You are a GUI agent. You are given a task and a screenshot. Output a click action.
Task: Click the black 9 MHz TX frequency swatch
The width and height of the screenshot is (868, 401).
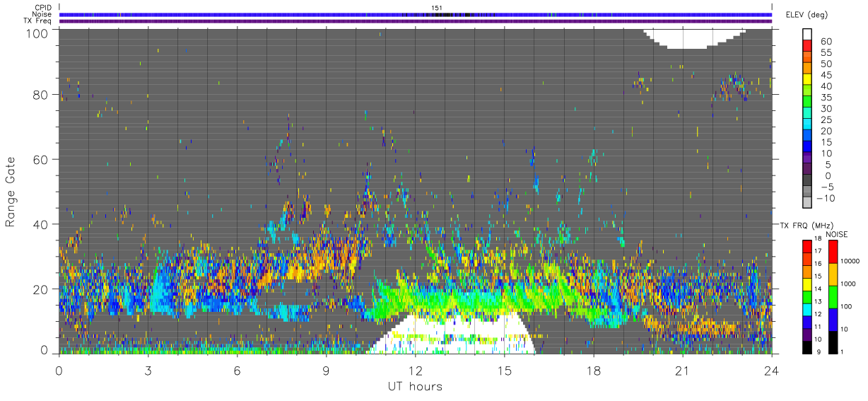coord(807,348)
